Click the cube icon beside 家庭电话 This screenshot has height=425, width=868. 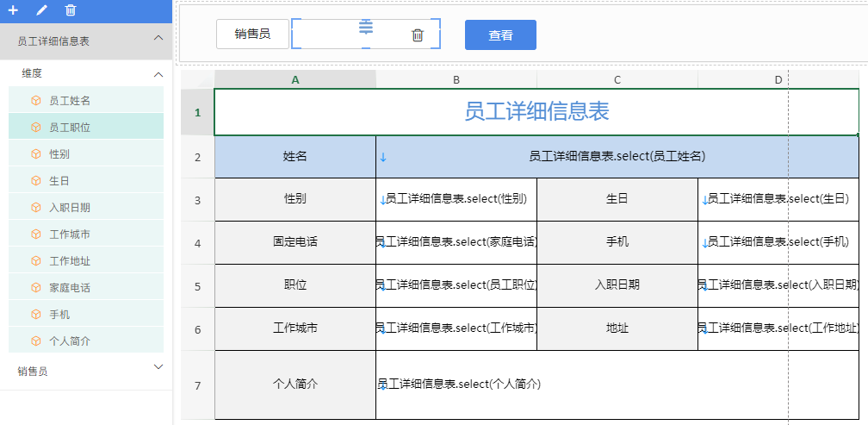(x=36, y=288)
